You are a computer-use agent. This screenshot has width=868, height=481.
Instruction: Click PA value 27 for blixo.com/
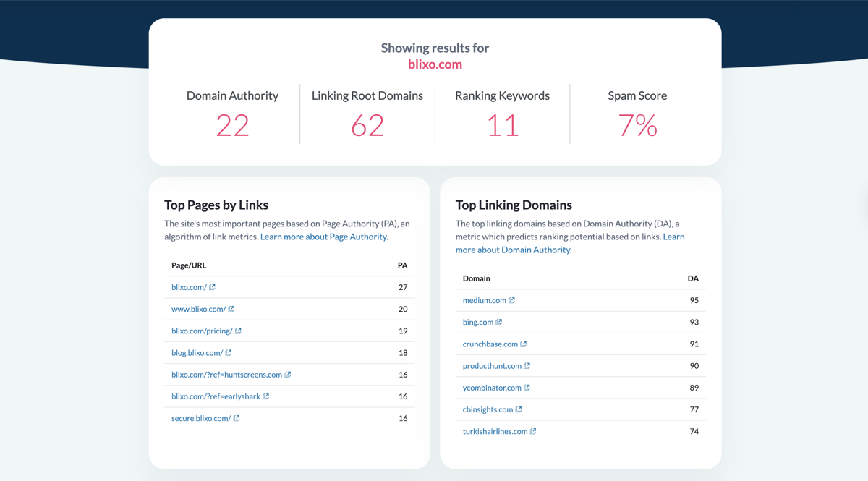click(403, 287)
